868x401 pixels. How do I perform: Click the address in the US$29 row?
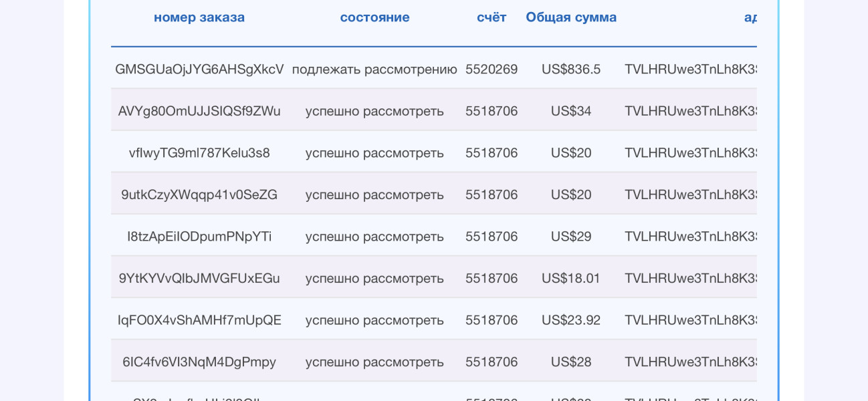(x=690, y=237)
